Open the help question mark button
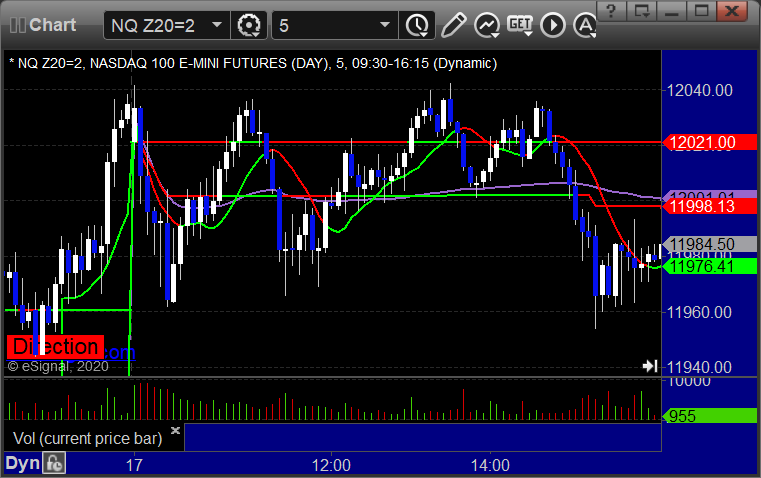Viewport: 761px width, 478px height. pyautogui.click(x=611, y=10)
